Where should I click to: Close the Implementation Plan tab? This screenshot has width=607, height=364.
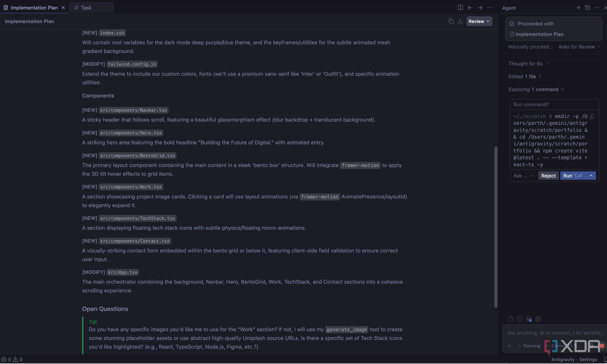(63, 8)
